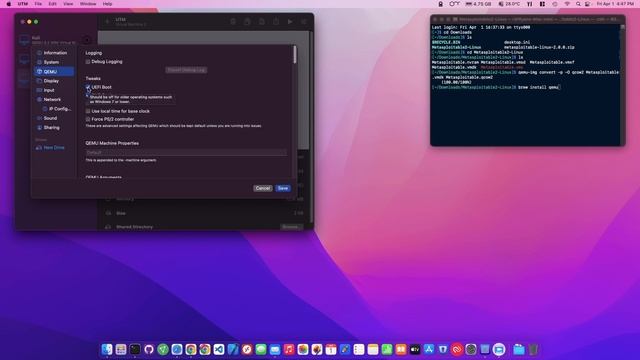
Task: Click the Run play icon in UTM toolbar
Action: [290, 22]
